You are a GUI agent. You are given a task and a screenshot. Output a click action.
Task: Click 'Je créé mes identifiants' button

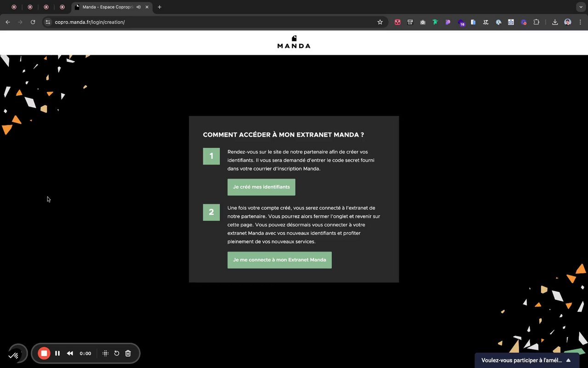(261, 187)
